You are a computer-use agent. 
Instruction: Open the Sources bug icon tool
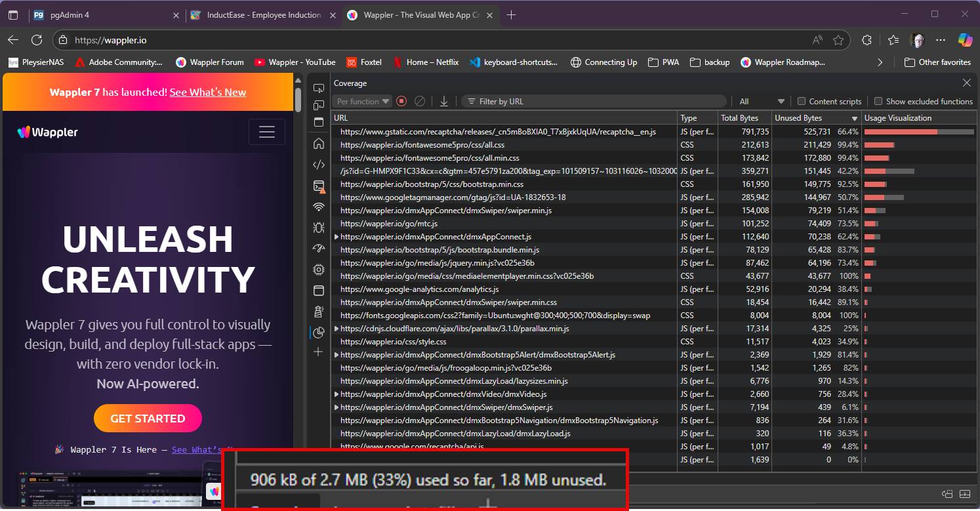click(x=319, y=228)
